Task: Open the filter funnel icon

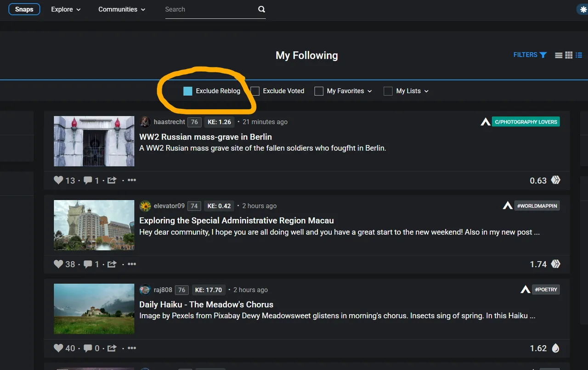Action: click(543, 55)
